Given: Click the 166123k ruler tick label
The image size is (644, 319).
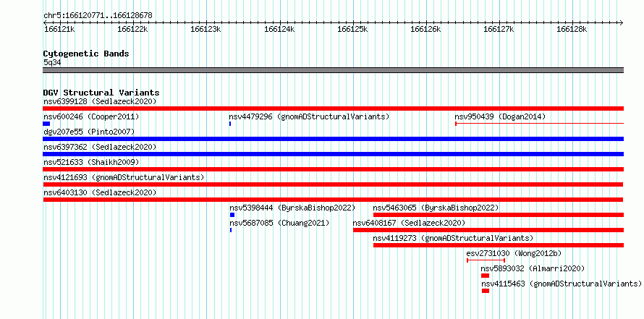Looking at the screenshot, I should 206,29.
